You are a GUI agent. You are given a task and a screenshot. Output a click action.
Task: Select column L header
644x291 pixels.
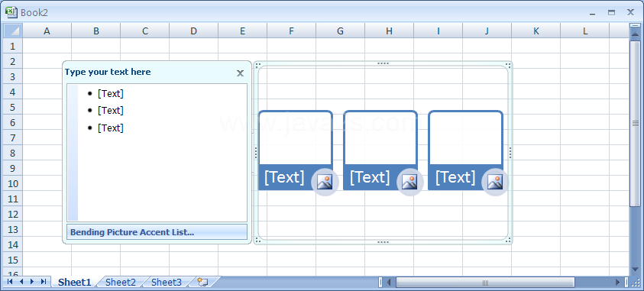pos(584,31)
